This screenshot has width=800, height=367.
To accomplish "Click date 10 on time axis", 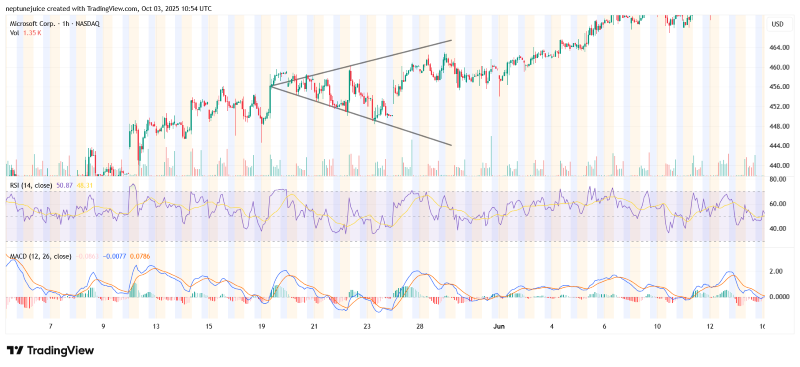I will (x=657, y=327).
